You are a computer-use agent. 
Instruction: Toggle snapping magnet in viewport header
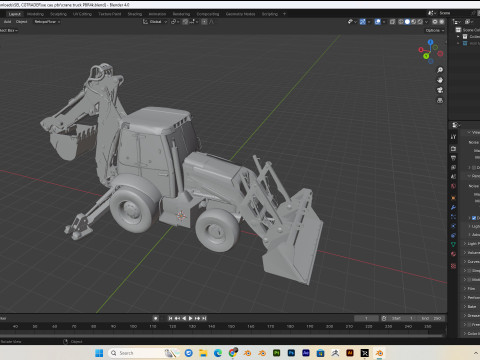pos(185,22)
